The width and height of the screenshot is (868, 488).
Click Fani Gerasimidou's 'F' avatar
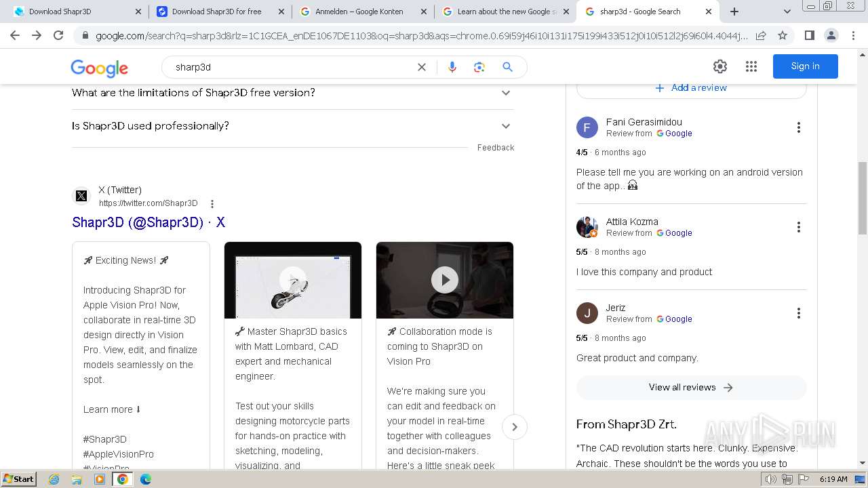pyautogui.click(x=587, y=127)
